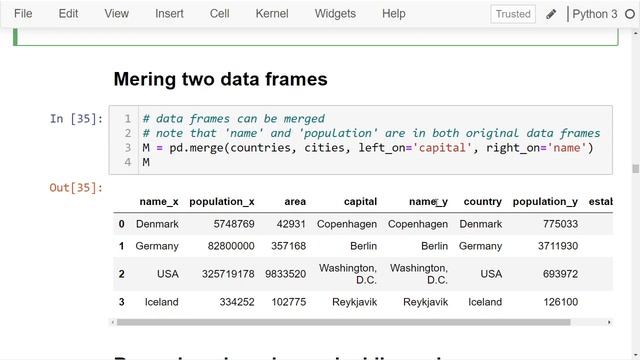Click the kernel idle circle indicator
640x360 pixels.
coord(630,14)
